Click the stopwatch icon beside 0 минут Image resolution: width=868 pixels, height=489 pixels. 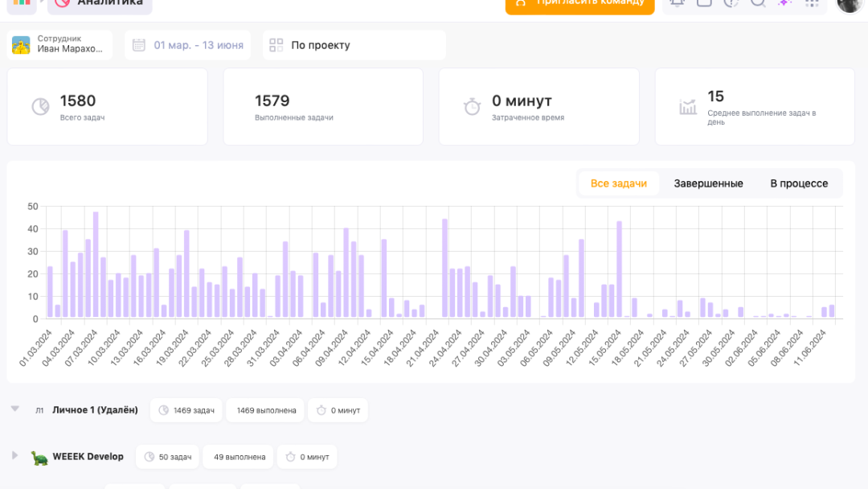(473, 106)
